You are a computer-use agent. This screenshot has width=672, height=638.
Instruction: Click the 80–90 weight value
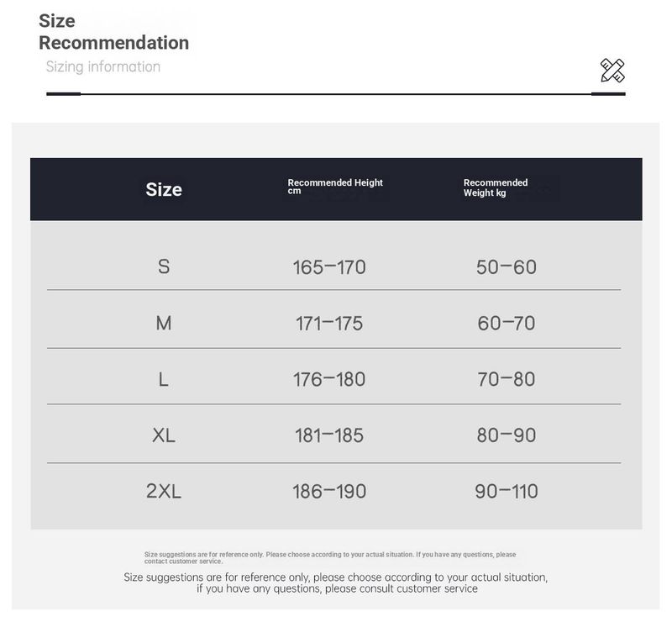(x=507, y=435)
